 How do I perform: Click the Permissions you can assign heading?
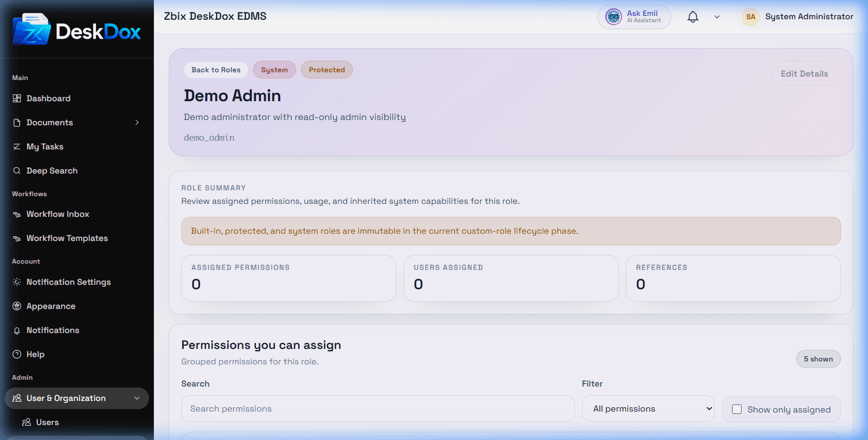(261, 345)
